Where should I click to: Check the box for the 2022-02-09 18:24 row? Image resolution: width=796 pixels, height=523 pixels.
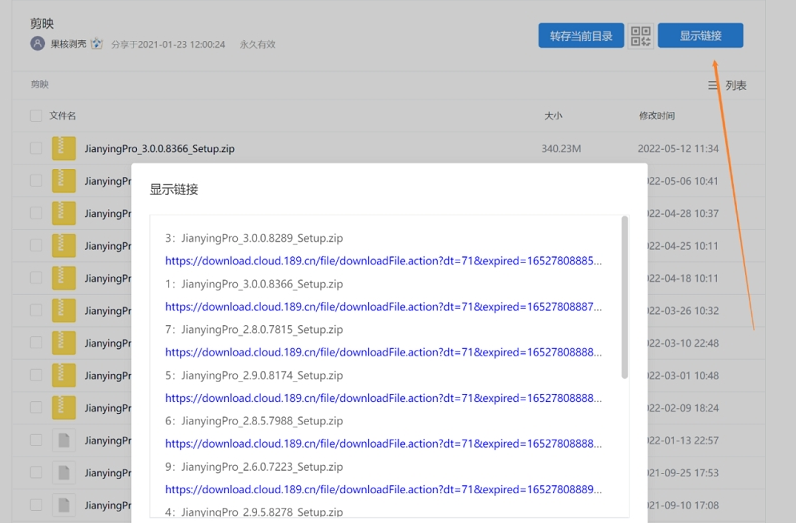(x=36, y=408)
